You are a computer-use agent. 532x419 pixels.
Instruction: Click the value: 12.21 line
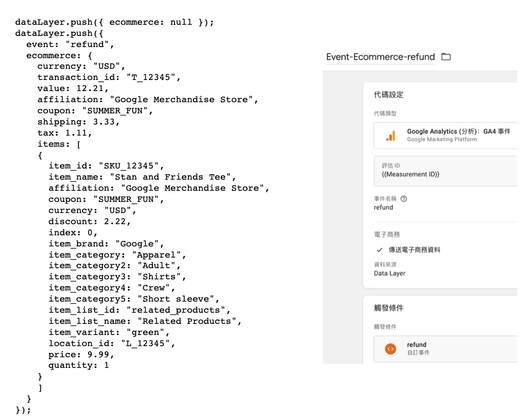tap(73, 89)
